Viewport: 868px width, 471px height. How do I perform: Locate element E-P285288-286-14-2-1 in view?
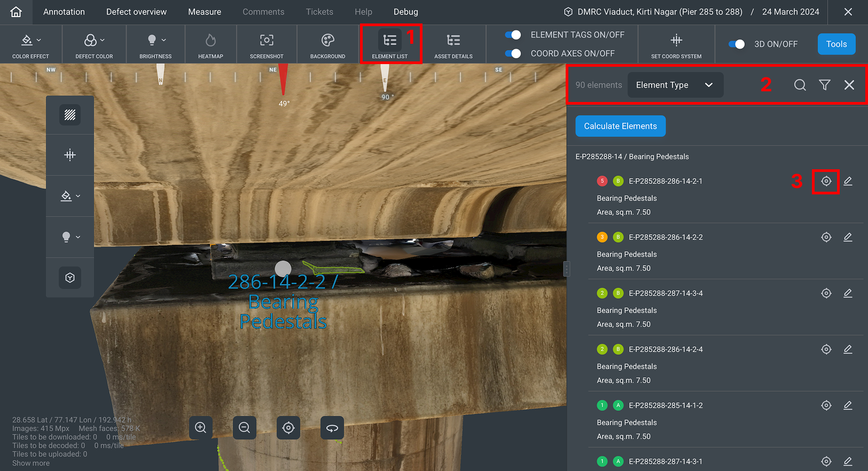(x=826, y=181)
